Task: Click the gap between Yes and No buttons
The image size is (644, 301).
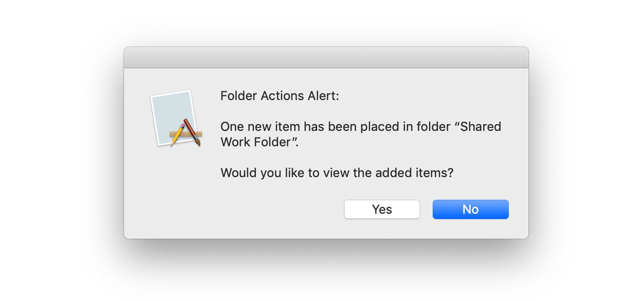Action: [426, 210]
